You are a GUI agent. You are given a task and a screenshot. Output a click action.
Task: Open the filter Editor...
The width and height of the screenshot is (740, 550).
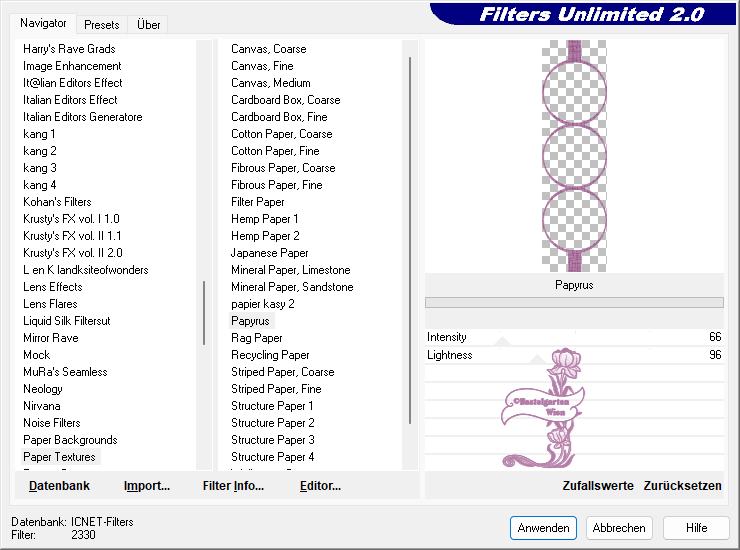[320, 486]
